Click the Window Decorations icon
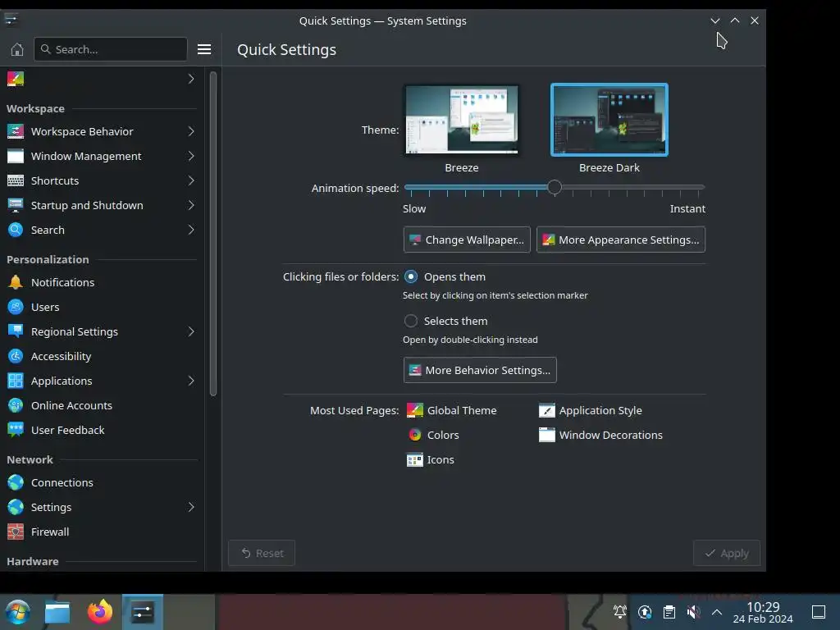 tap(547, 435)
